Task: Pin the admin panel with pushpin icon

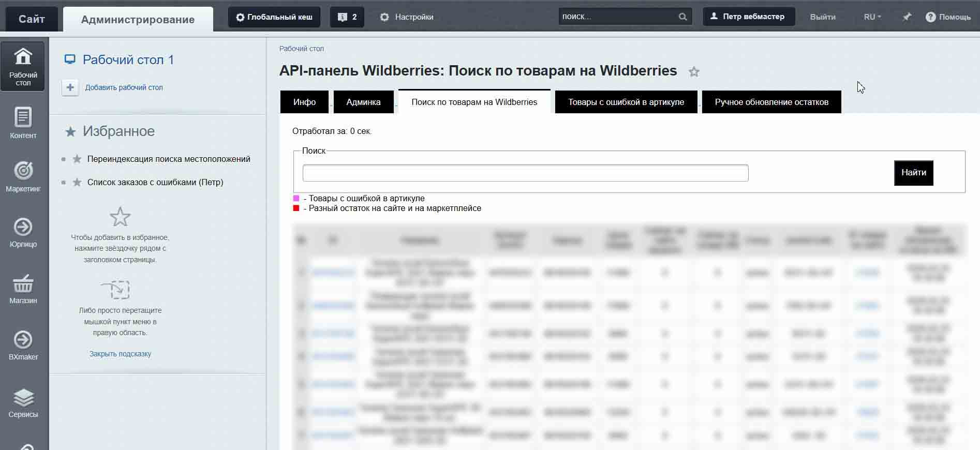Action: coord(907,17)
